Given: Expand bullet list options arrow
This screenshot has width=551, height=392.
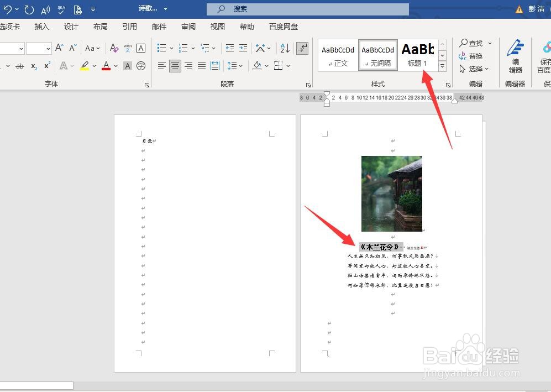Looking at the screenshot, I should point(171,48).
